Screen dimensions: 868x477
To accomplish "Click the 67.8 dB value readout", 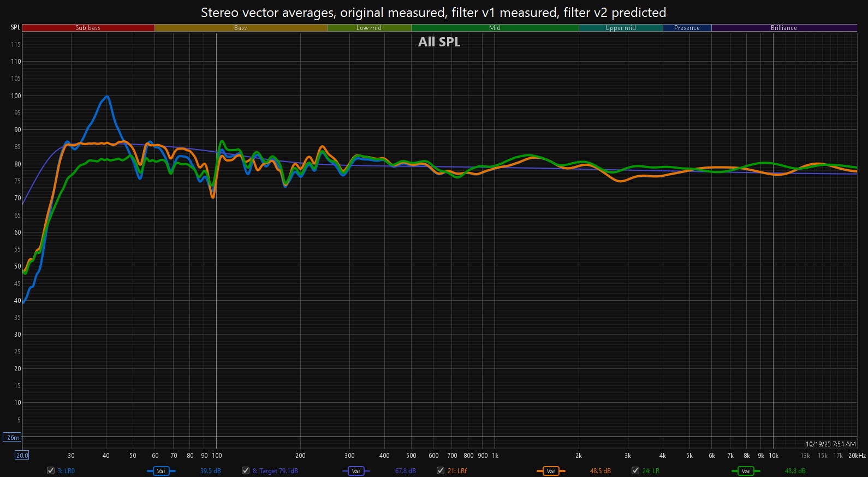I will (x=405, y=471).
